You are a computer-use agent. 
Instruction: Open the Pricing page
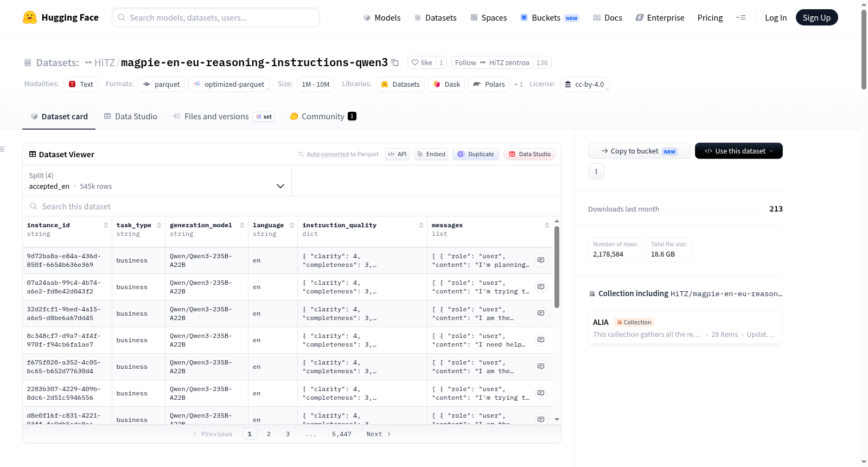(x=710, y=17)
